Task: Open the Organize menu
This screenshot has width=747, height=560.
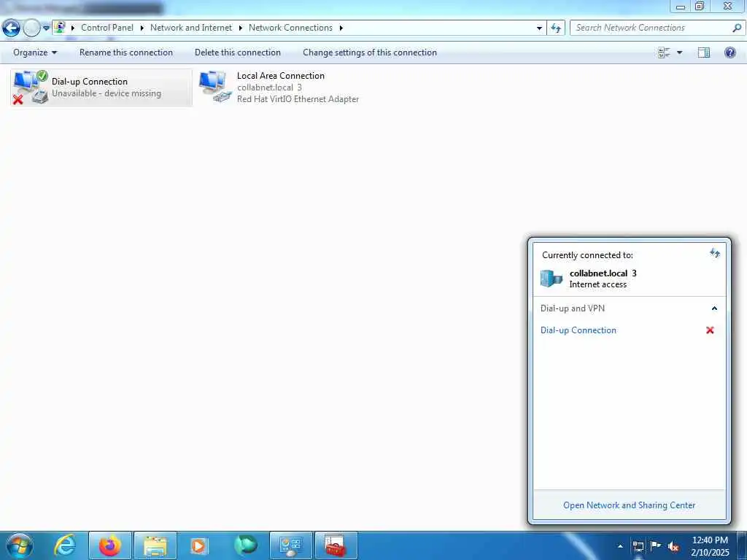Action: pos(35,52)
